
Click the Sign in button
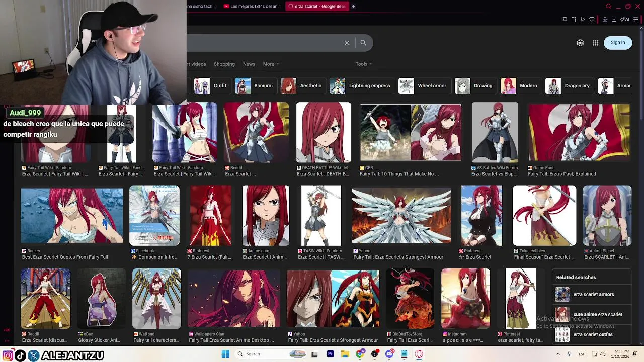click(618, 42)
